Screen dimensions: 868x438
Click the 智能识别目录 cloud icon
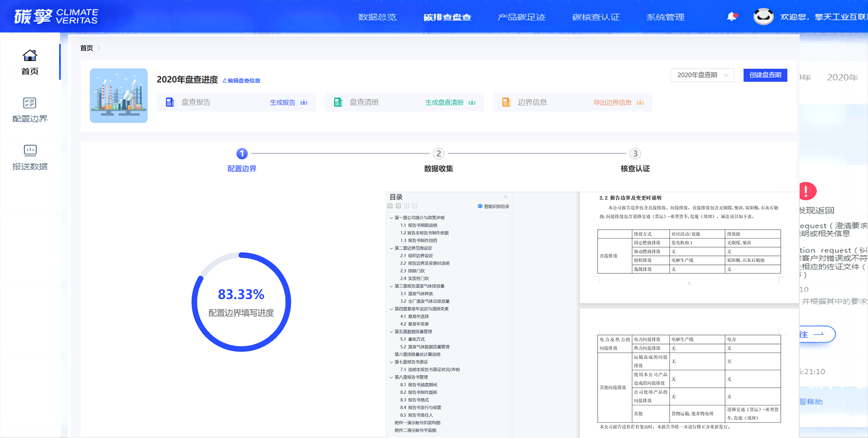tap(480, 206)
